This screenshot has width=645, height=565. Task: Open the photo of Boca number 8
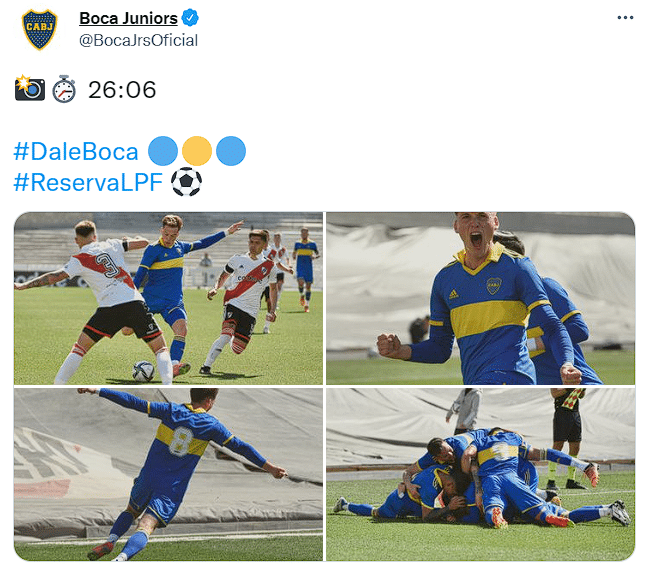click(x=168, y=475)
